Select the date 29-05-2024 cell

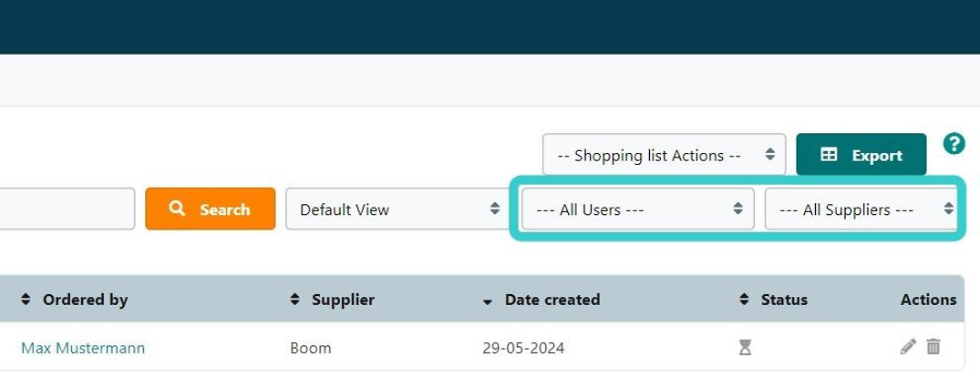[524, 348]
